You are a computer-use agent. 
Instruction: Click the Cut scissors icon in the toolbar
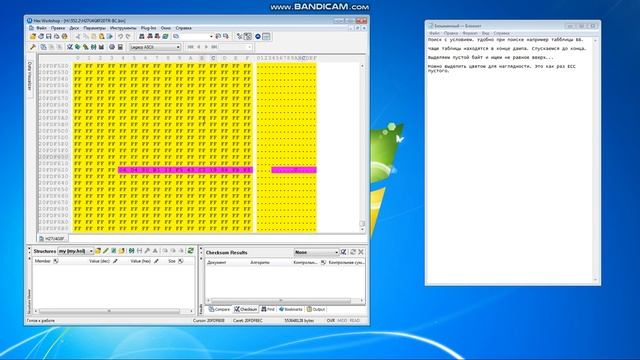coord(78,36)
